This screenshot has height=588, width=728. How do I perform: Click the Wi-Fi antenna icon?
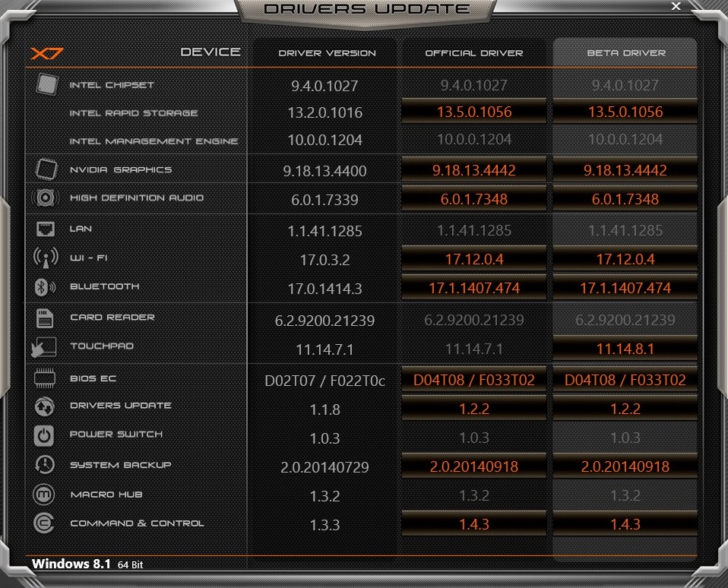pyautogui.click(x=46, y=258)
